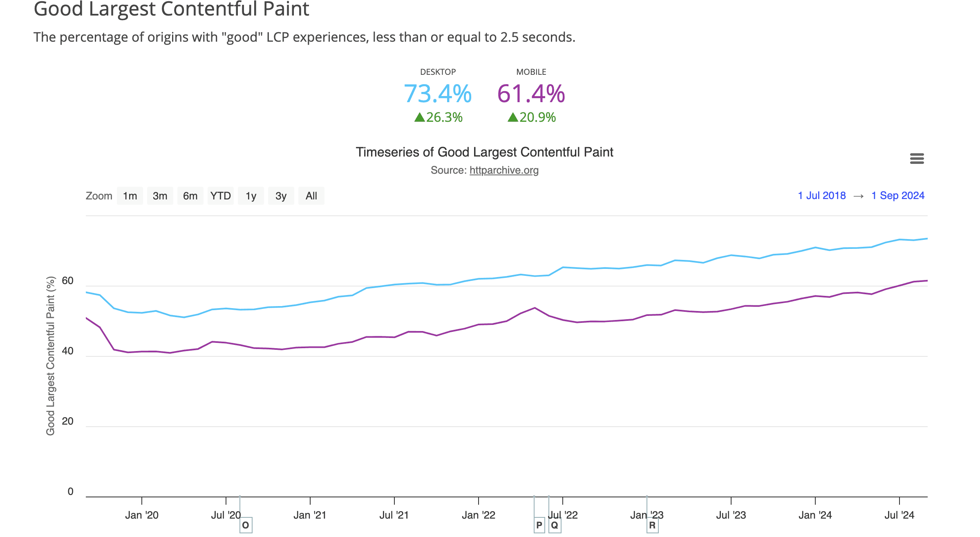Select the 3y zoom option
980x537 pixels.
(281, 196)
